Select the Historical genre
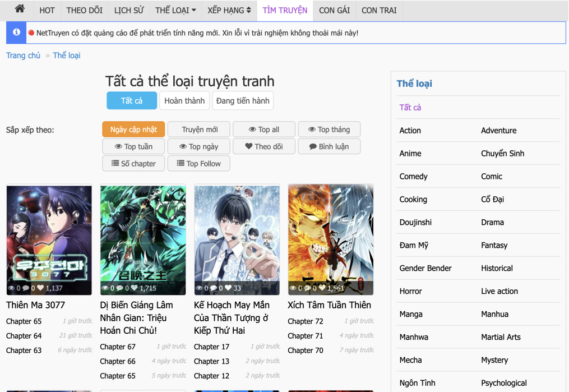The height and width of the screenshot is (392, 569). pyautogui.click(x=497, y=268)
